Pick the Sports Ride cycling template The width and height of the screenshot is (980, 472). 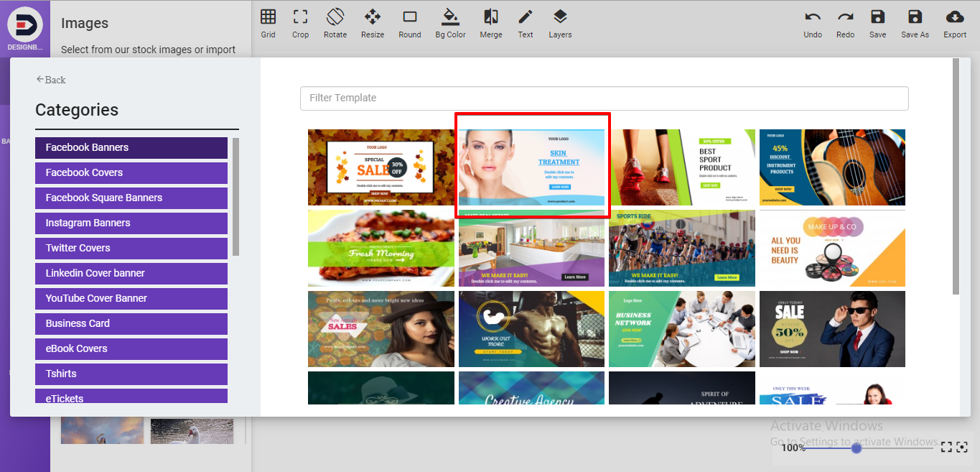[x=682, y=249]
